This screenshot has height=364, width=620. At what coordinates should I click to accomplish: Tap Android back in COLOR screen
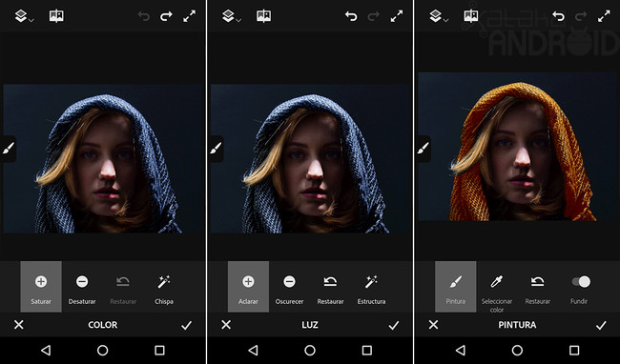click(x=46, y=350)
